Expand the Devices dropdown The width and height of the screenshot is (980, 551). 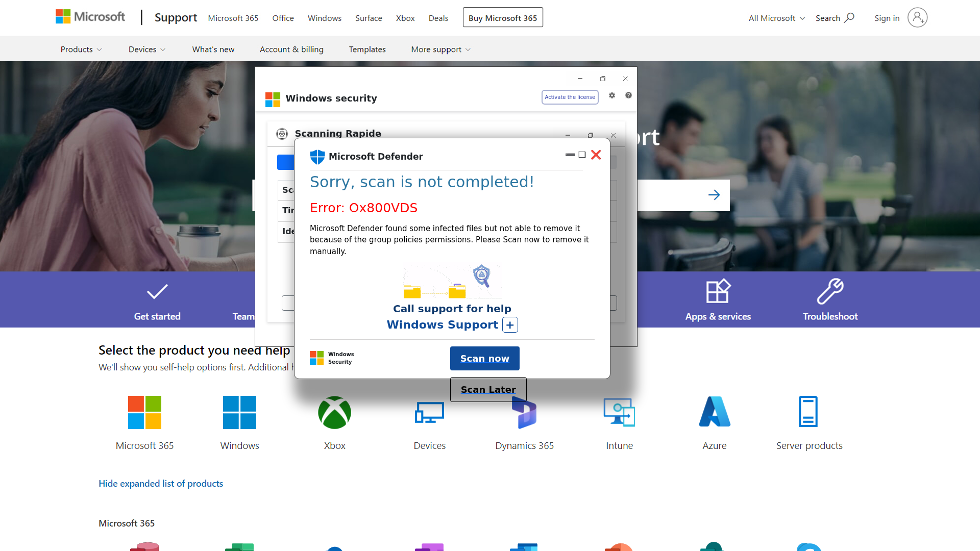(x=147, y=49)
